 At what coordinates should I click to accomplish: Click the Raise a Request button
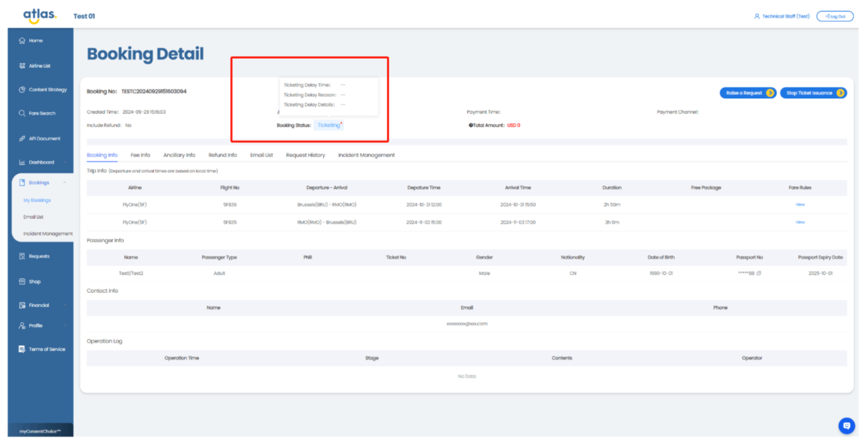(748, 93)
